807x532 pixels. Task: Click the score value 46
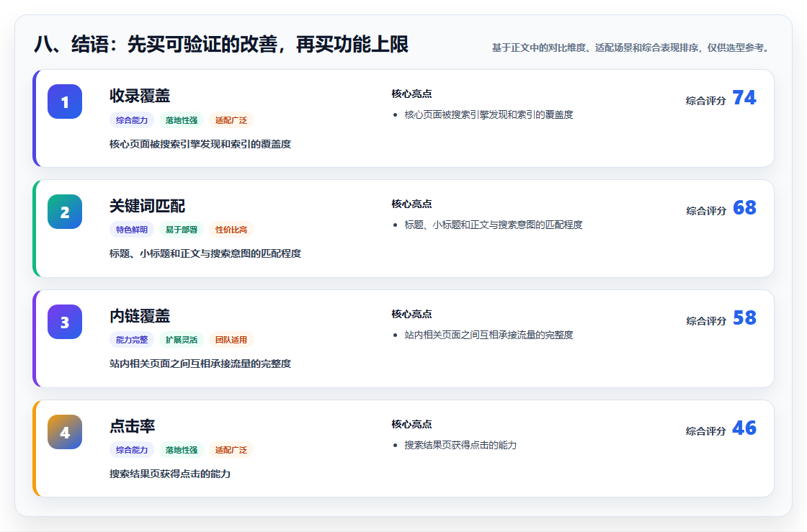(x=744, y=428)
